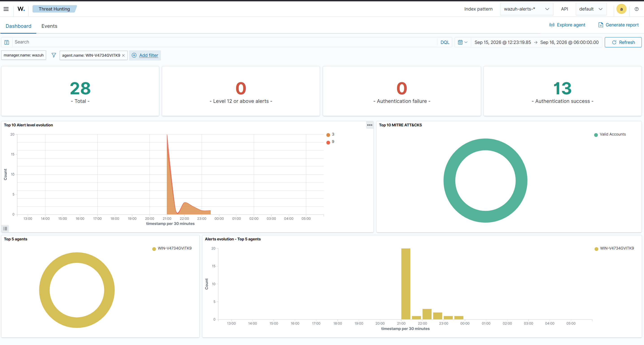644x345 pixels.
Task: Click the manager.name: wazuh filter pill
Action: click(x=24, y=55)
